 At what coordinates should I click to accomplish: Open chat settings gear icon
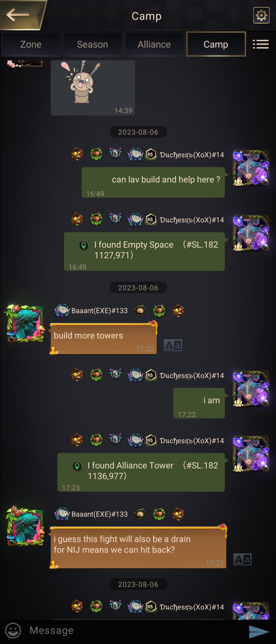point(261,15)
